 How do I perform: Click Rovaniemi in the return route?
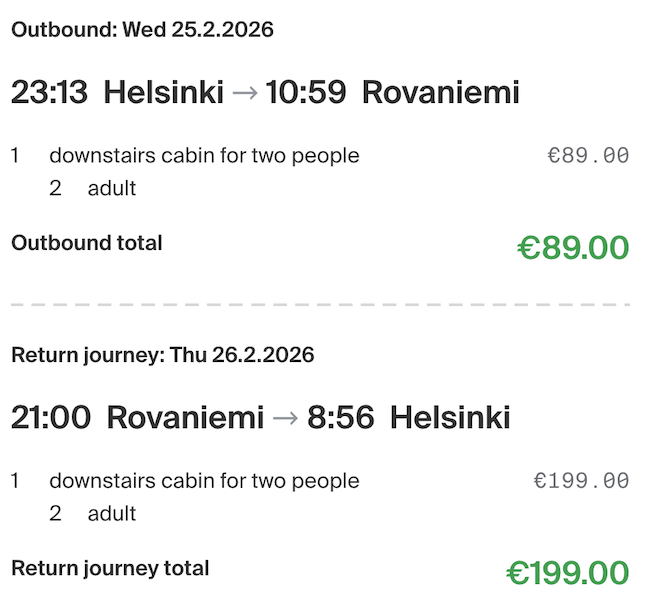[x=185, y=417]
